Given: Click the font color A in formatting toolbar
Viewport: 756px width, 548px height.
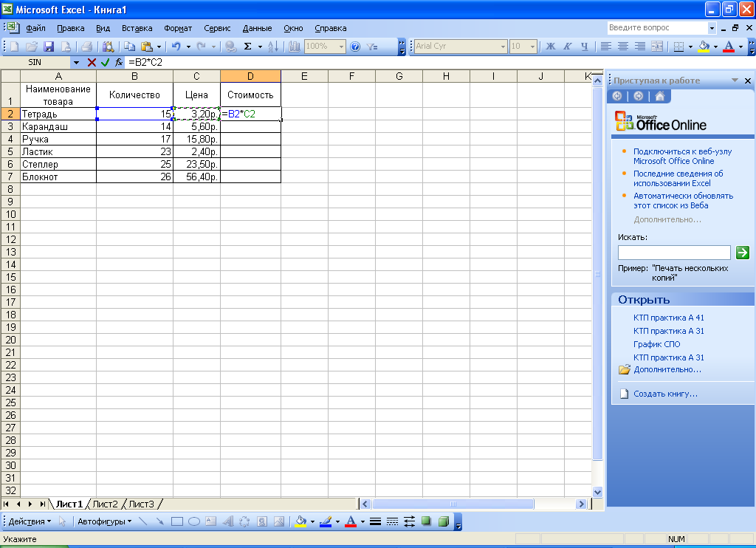Looking at the screenshot, I should (x=729, y=47).
